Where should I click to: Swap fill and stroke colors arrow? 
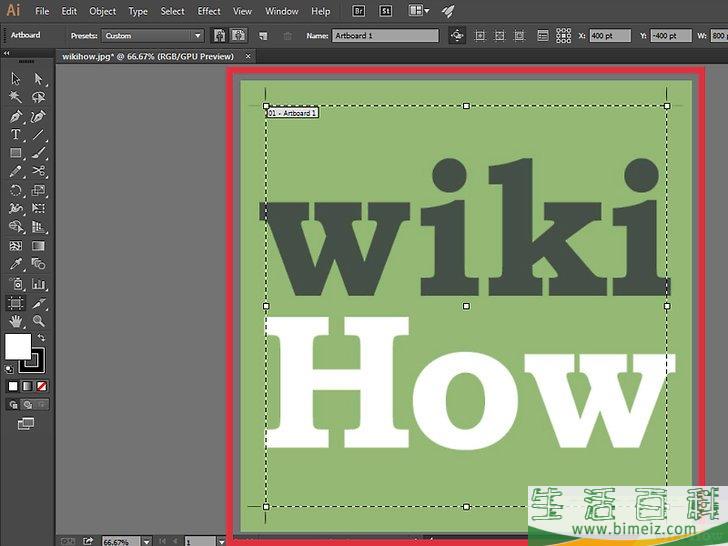click(x=41, y=338)
